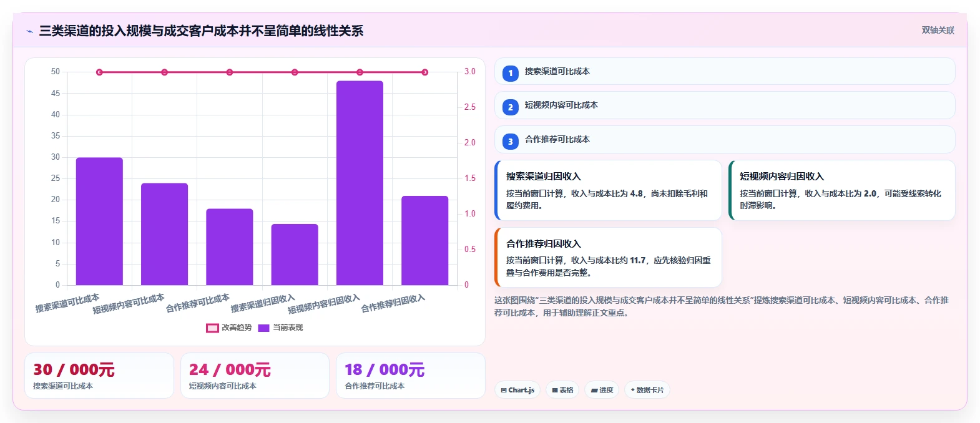This screenshot has height=423, width=980.
Task: Open the 短视频内容归因收入 card
Action: pos(842,190)
